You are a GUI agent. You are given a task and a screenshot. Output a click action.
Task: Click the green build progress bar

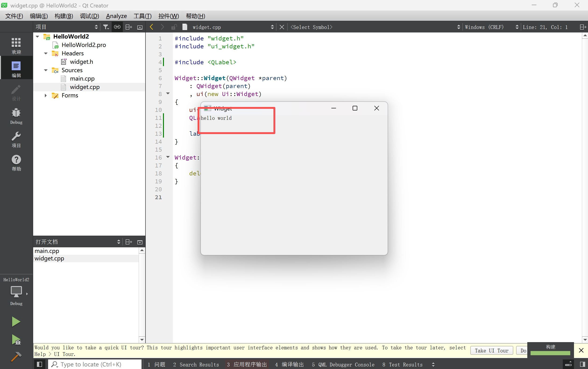(550, 353)
